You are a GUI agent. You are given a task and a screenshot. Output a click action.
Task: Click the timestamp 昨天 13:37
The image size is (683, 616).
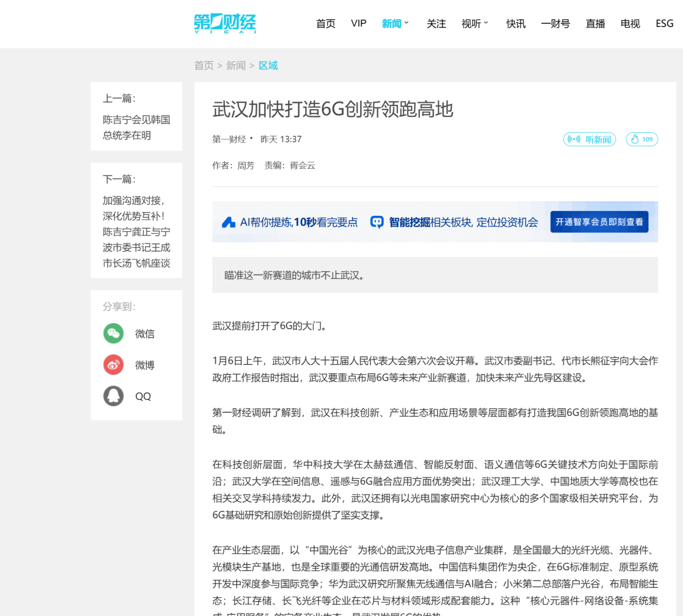click(x=281, y=139)
